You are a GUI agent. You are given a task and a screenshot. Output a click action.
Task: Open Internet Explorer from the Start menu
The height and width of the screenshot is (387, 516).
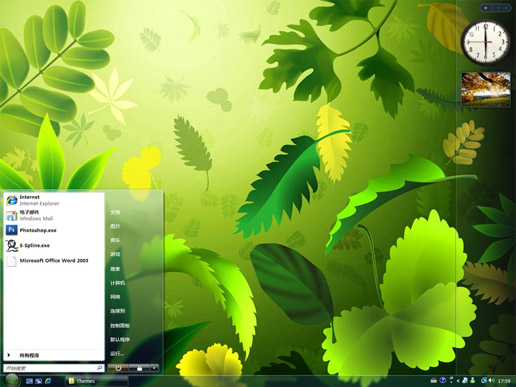click(x=53, y=200)
